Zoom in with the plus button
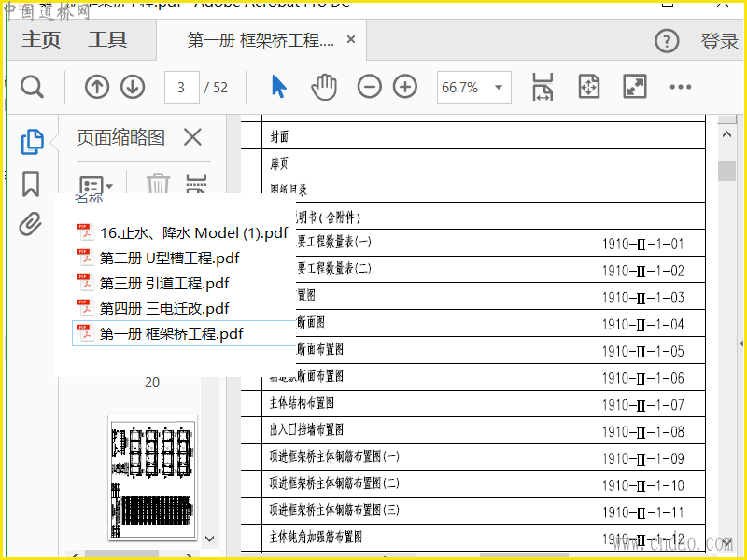Viewport: 747px width, 560px height. coord(405,87)
